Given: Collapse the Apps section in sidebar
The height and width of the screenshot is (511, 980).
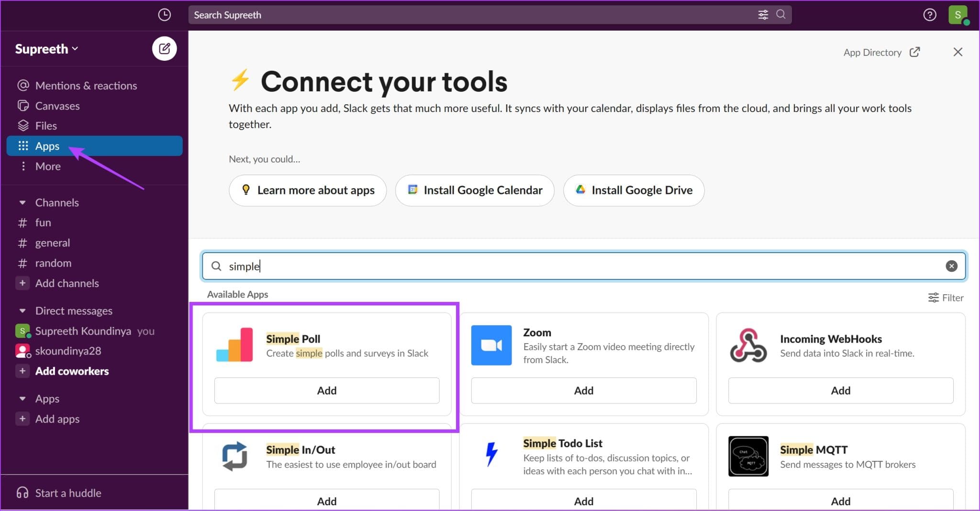Looking at the screenshot, I should click(22, 399).
